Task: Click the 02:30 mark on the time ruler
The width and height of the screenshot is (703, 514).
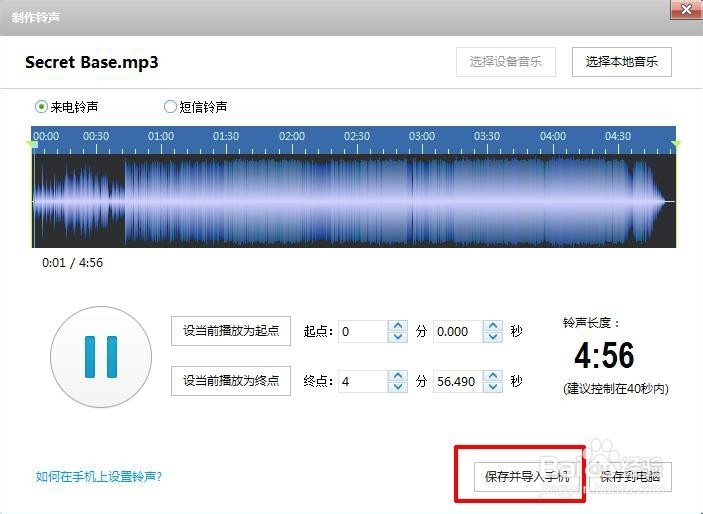Action: pos(357,136)
